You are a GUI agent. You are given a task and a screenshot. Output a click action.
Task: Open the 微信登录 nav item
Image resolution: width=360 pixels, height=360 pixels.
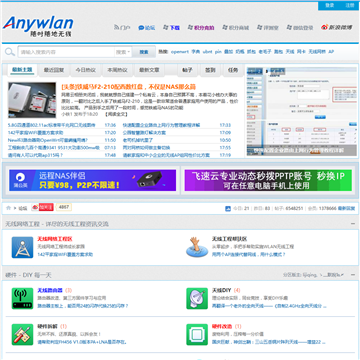click(300, 28)
